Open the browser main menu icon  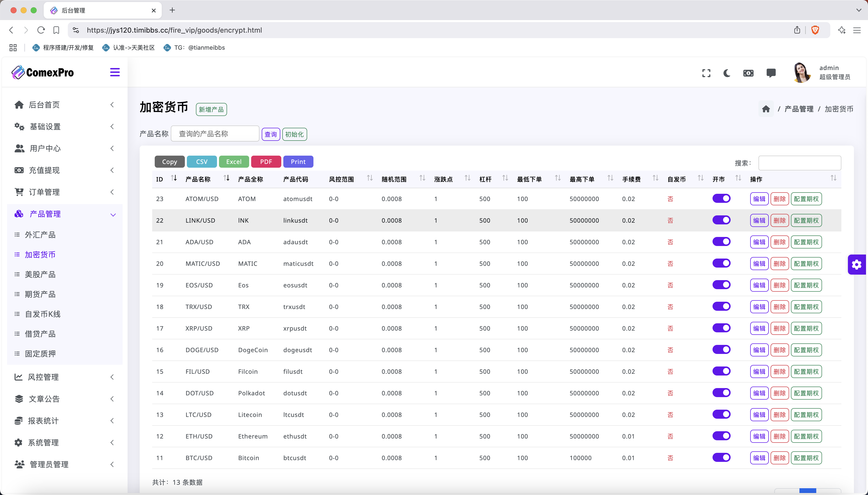[857, 30]
